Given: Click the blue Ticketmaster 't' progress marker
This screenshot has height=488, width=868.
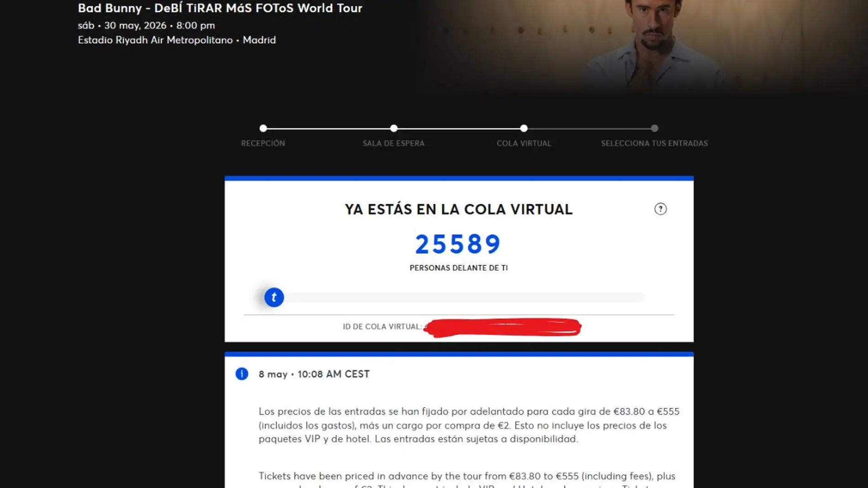Looking at the screenshot, I should click(274, 298).
